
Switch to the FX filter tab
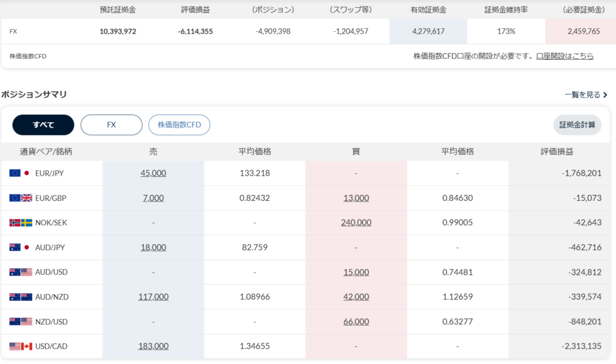pos(111,125)
